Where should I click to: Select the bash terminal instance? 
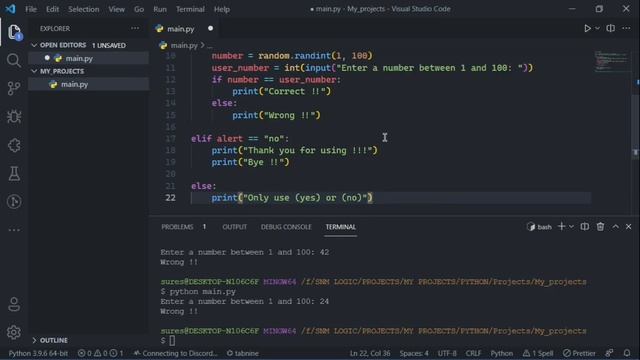coord(539,227)
